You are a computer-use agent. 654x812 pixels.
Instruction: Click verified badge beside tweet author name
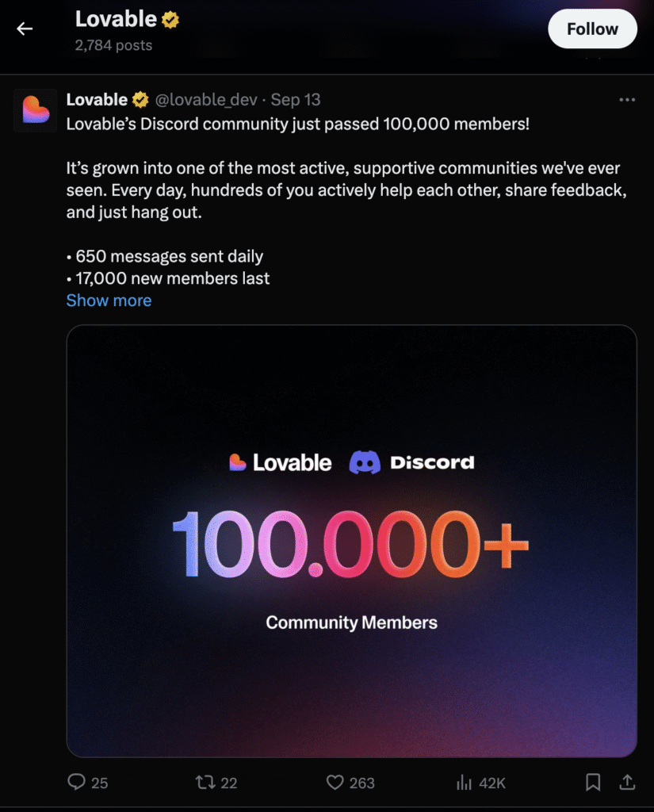(x=140, y=100)
